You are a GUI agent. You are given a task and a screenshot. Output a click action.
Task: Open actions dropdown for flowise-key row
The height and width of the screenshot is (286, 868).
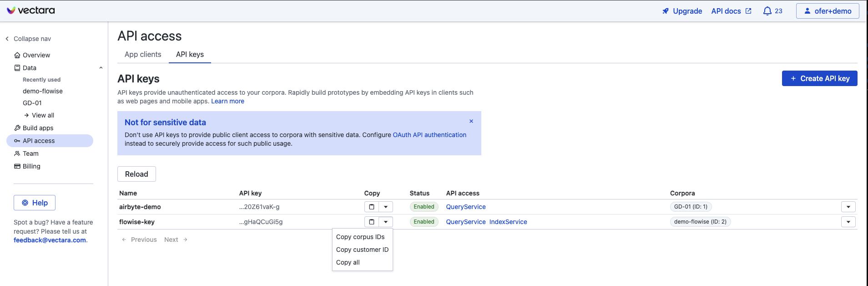coord(848,222)
